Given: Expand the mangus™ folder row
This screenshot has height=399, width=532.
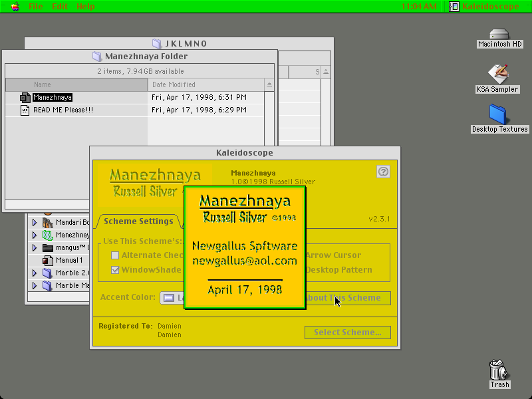Looking at the screenshot, I should 35,247.
